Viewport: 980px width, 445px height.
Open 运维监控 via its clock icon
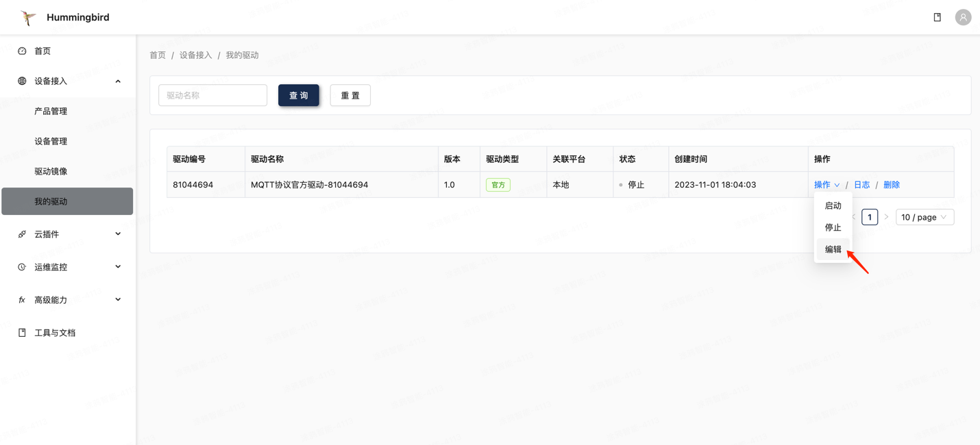pos(21,266)
